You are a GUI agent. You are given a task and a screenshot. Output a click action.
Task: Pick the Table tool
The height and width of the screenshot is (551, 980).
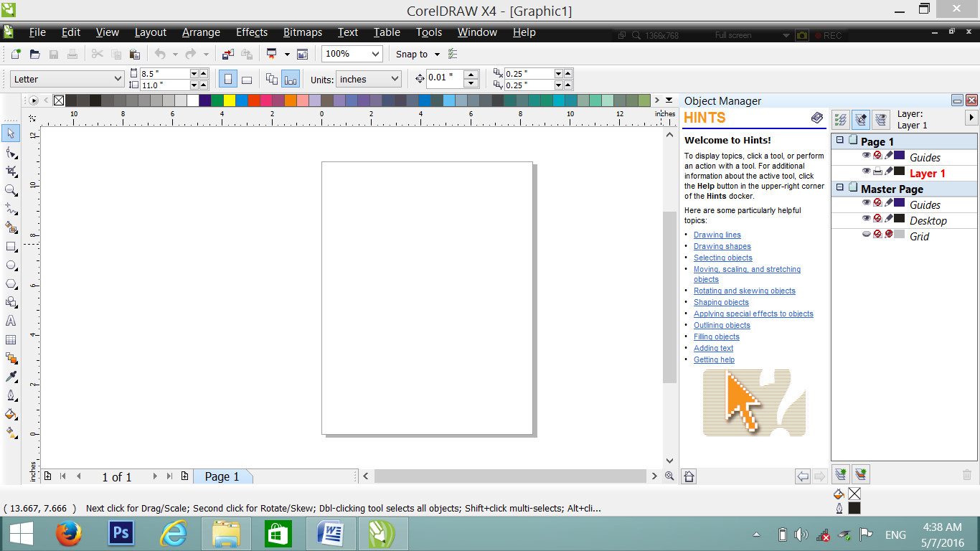11,339
